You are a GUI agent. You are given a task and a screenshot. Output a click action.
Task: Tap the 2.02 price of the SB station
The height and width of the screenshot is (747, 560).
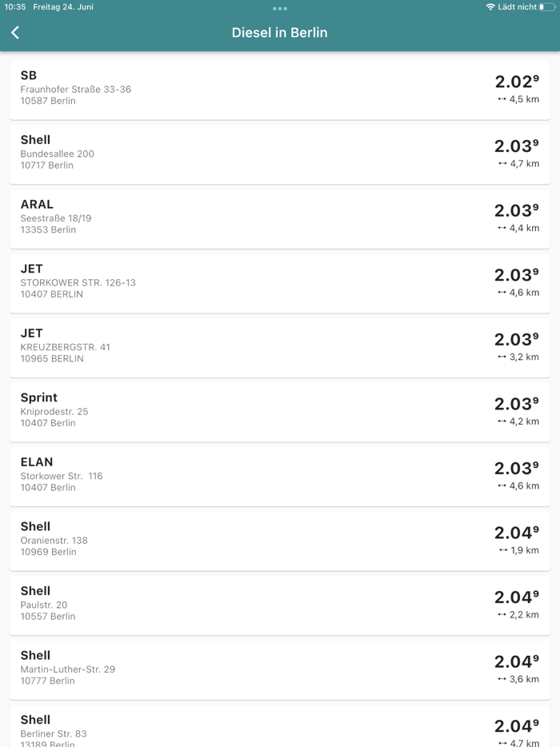coord(515,81)
